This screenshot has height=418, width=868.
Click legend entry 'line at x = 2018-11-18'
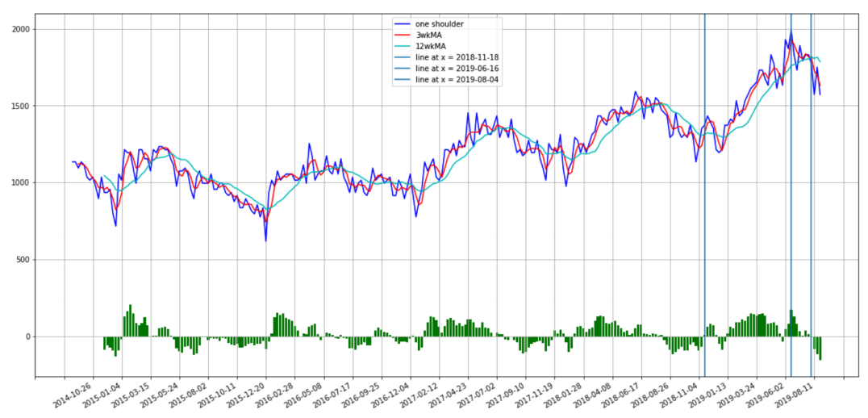458,57
